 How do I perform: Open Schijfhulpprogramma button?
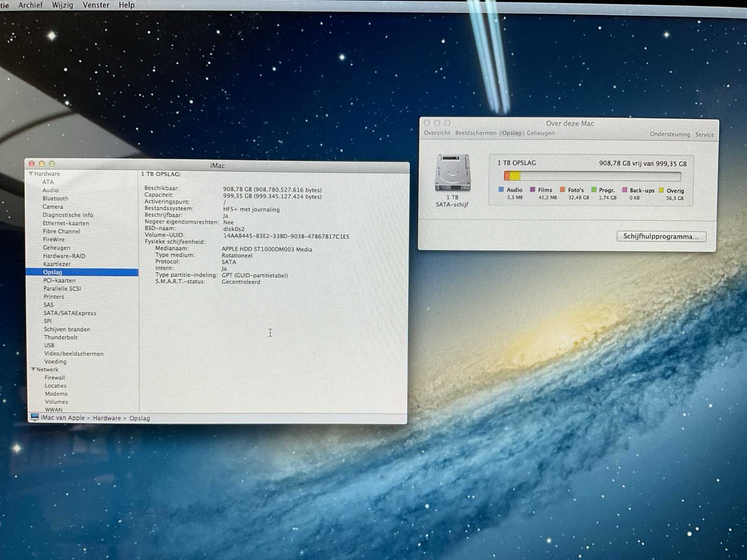pyautogui.click(x=661, y=237)
